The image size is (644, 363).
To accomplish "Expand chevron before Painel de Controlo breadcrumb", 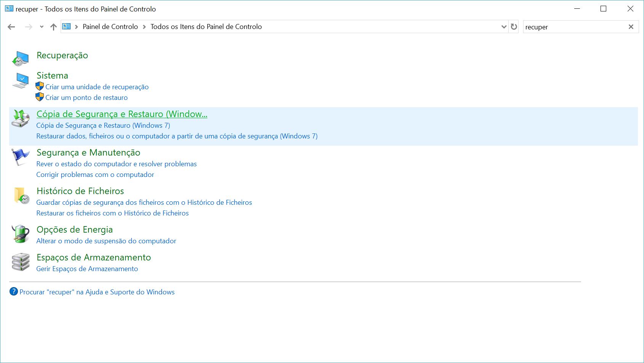I will tap(77, 27).
